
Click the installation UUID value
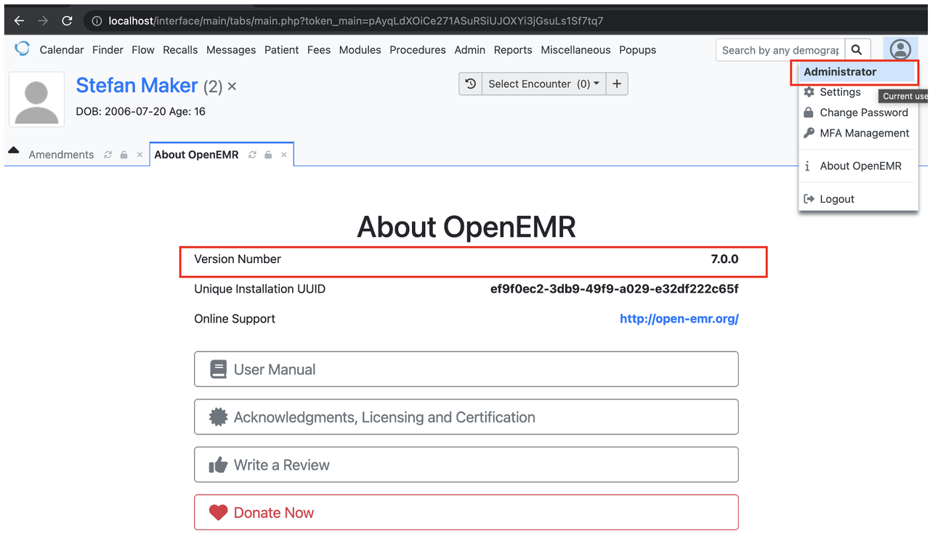615,289
